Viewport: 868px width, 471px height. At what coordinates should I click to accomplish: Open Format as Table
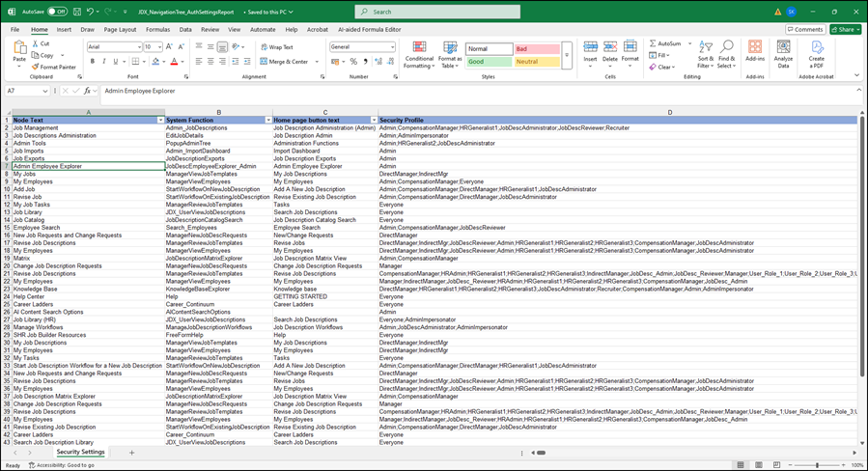click(450, 54)
